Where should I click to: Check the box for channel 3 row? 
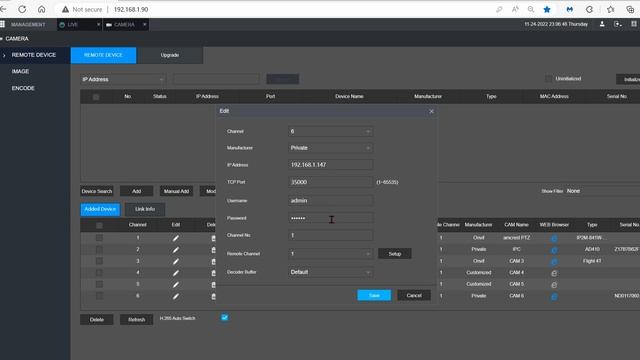[x=99, y=261]
